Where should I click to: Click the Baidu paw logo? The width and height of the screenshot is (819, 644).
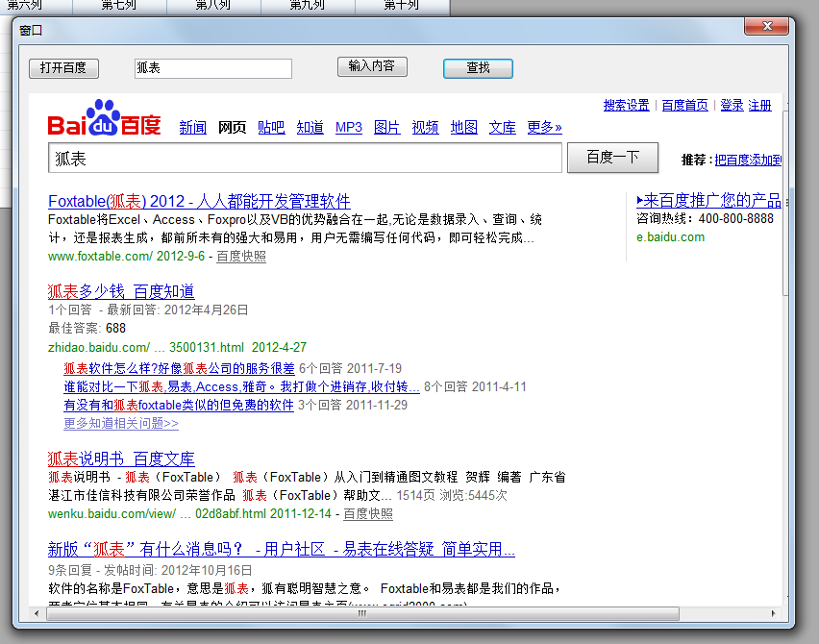(104, 118)
